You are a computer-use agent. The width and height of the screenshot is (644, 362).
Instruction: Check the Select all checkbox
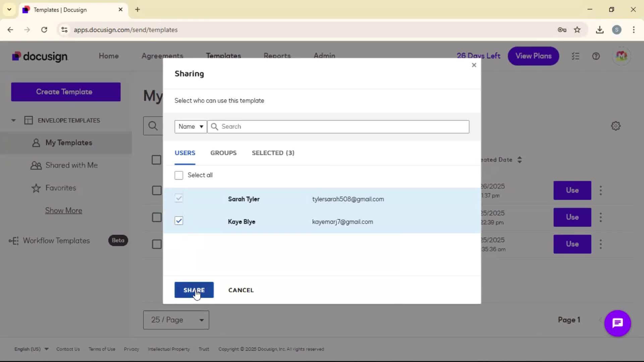coord(179,175)
